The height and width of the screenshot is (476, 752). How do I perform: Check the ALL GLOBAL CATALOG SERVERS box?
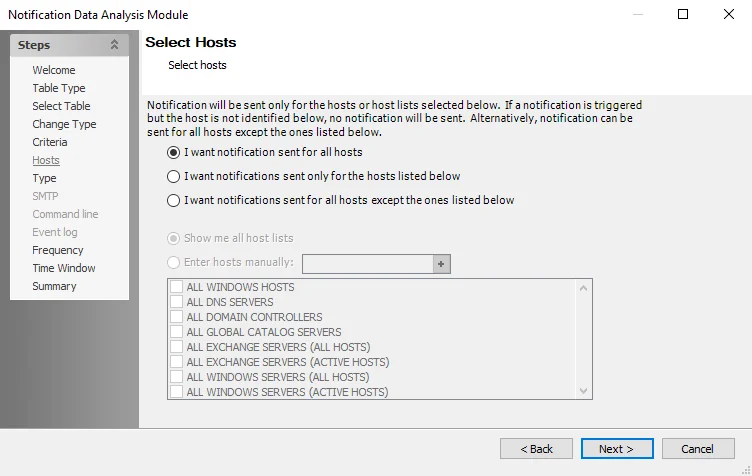point(176,331)
